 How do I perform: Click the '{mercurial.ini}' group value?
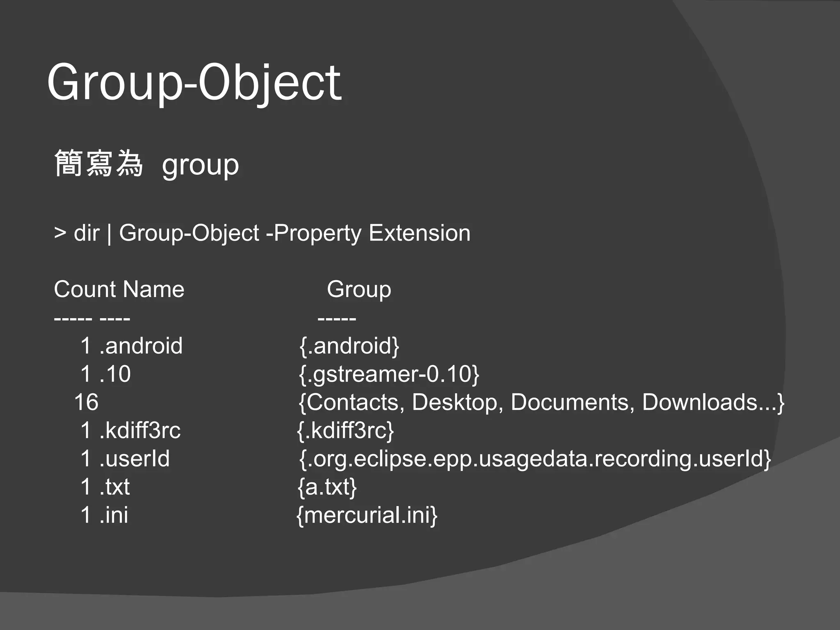(x=367, y=515)
